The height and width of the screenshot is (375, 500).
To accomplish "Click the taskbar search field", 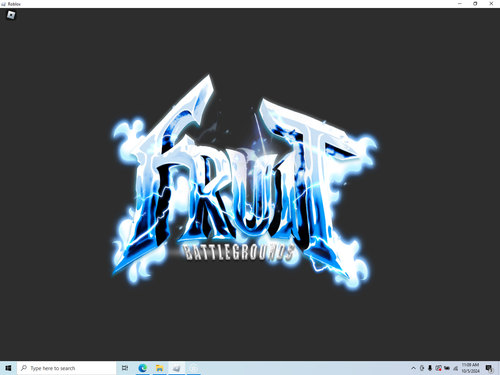I will (66, 368).
